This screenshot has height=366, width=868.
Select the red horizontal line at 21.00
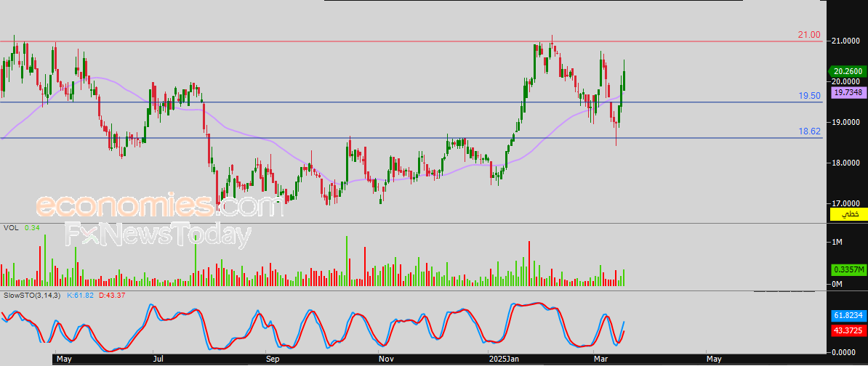tap(411, 41)
